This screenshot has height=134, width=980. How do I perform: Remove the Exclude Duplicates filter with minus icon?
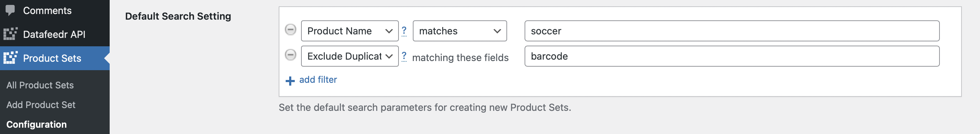click(290, 55)
